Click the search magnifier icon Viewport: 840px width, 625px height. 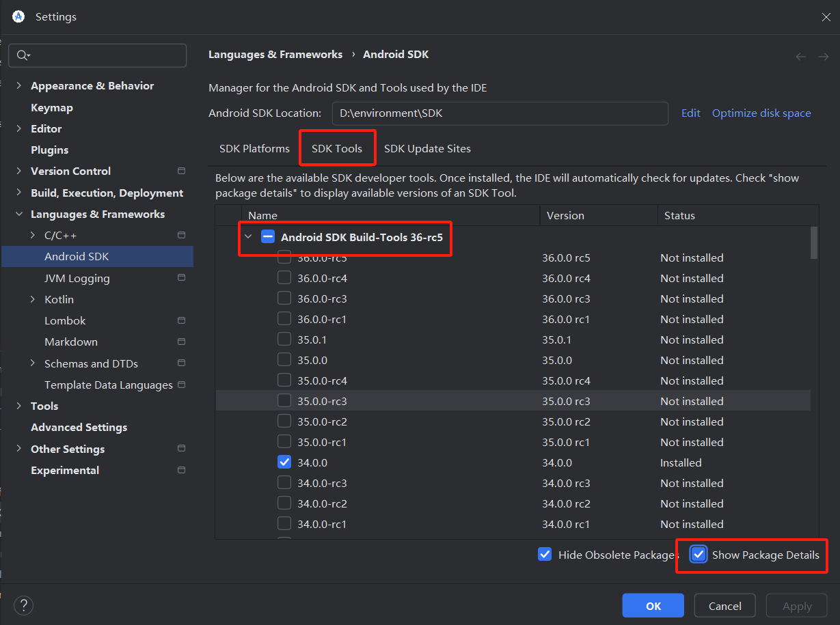(x=23, y=55)
